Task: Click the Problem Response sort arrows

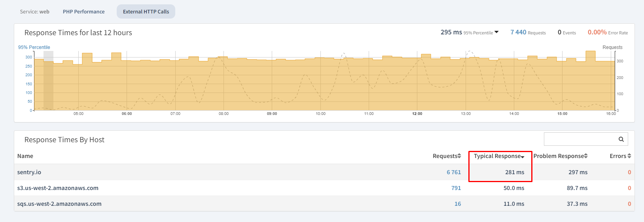Action: tap(586, 156)
